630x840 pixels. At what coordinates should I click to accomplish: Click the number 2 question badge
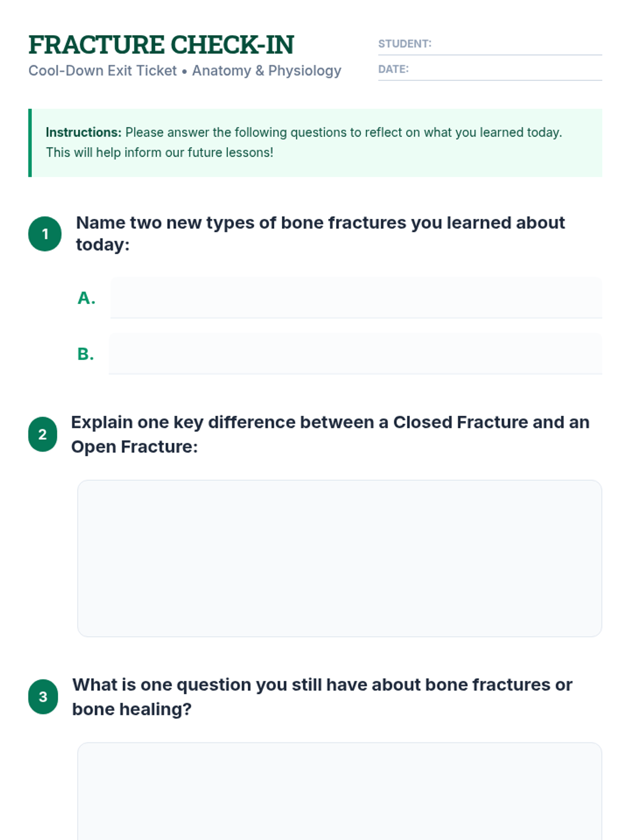pos(43,434)
